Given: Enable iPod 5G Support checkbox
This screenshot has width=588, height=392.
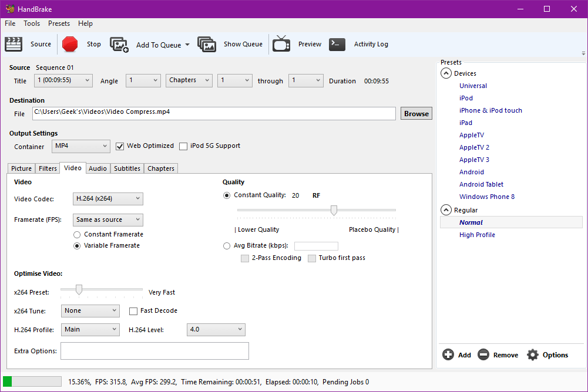Looking at the screenshot, I should click(183, 146).
